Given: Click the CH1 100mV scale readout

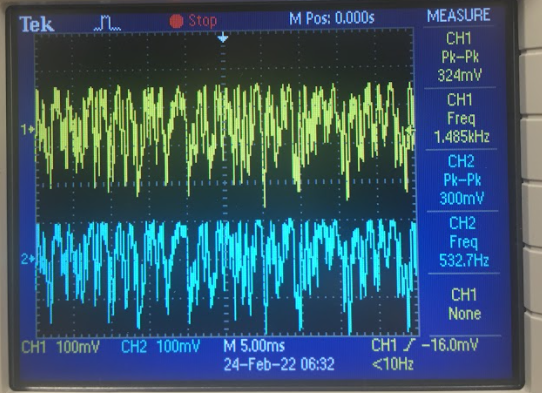Looking at the screenshot, I should [60, 347].
